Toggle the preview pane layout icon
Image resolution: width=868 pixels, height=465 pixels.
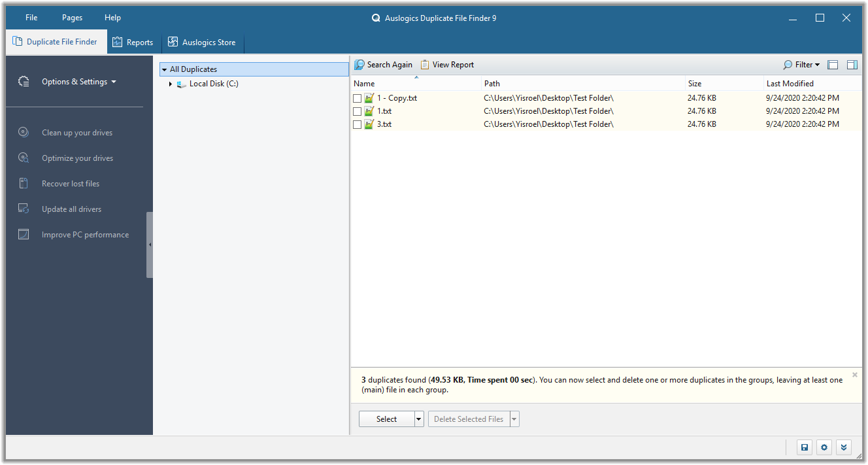pos(852,65)
